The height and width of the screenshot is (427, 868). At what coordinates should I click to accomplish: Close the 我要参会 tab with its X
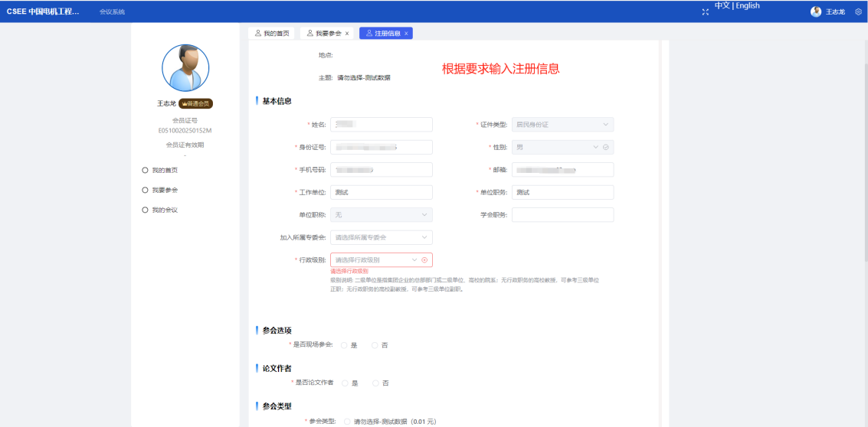click(347, 34)
